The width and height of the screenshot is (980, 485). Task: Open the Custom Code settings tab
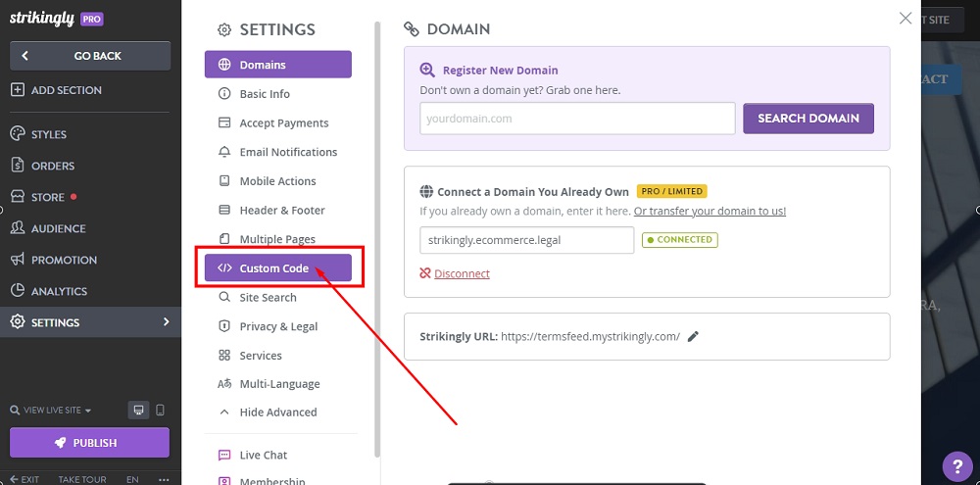pos(278,268)
